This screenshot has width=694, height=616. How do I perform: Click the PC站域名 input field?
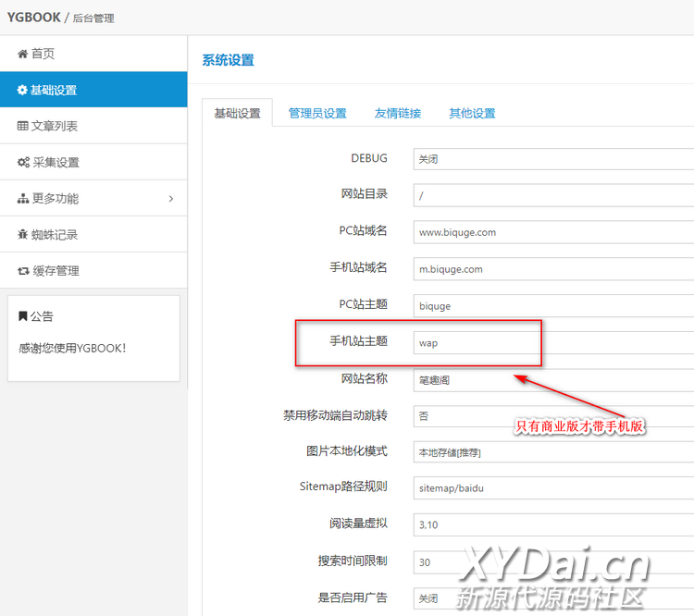tap(553, 232)
